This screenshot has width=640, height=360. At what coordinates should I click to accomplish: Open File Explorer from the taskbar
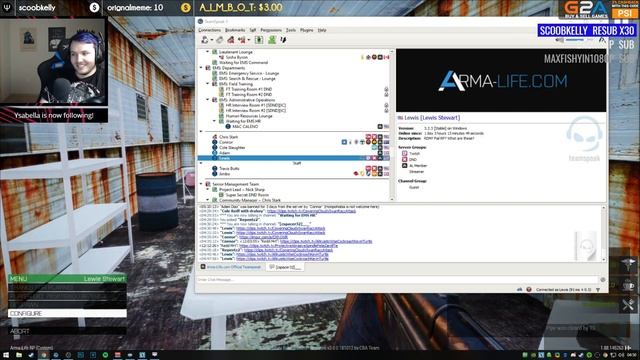19,355
